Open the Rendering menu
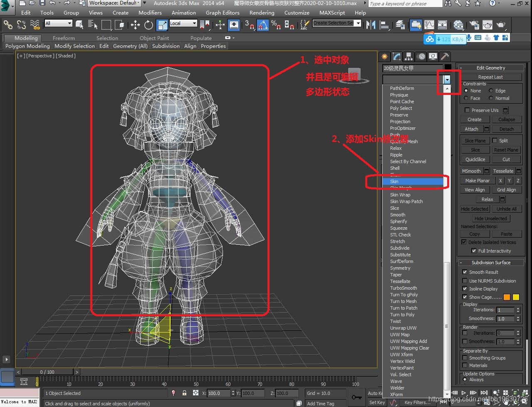The image size is (532, 407). [262, 12]
